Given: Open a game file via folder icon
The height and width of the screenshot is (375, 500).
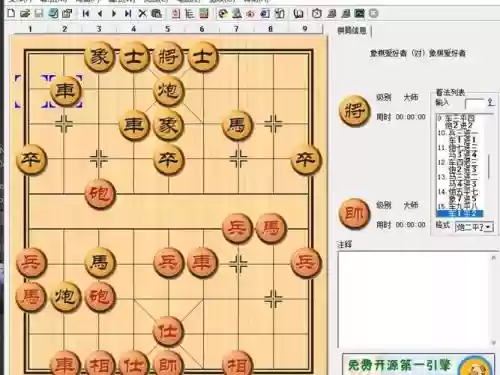Looking at the screenshot, I should [x=25, y=13].
